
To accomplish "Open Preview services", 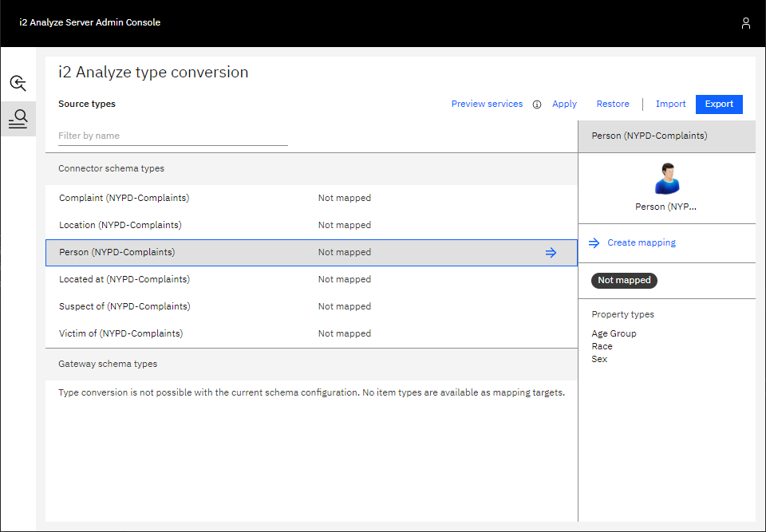I will [x=487, y=104].
